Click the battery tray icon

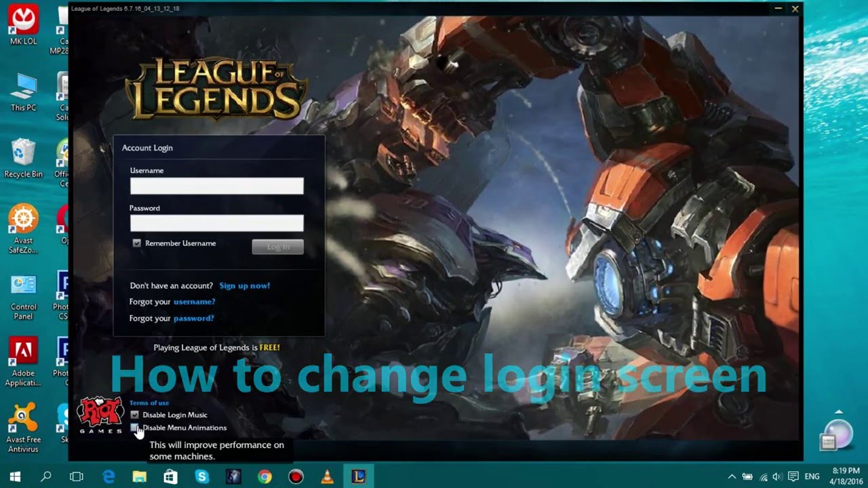pyautogui.click(x=748, y=476)
